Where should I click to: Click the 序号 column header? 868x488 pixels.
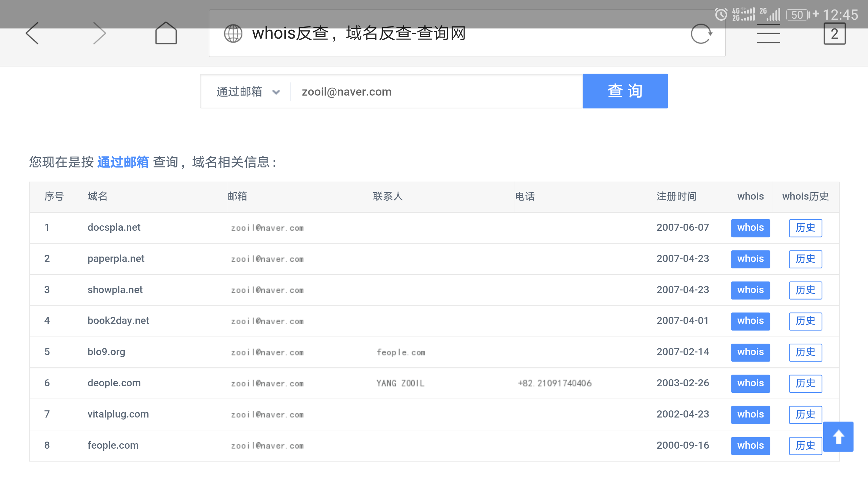pyautogui.click(x=54, y=196)
